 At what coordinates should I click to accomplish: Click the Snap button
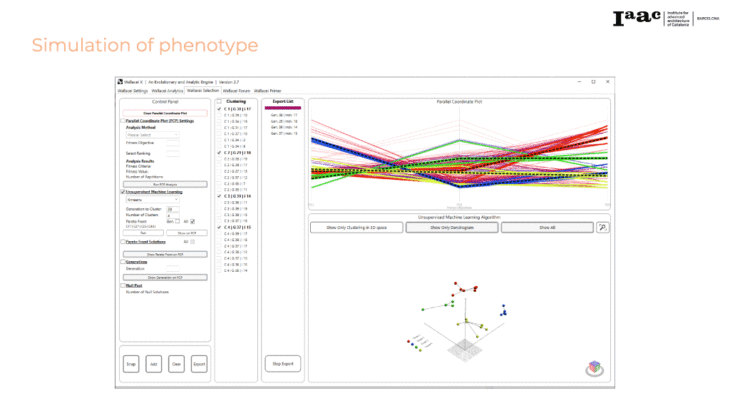coord(132,365)
